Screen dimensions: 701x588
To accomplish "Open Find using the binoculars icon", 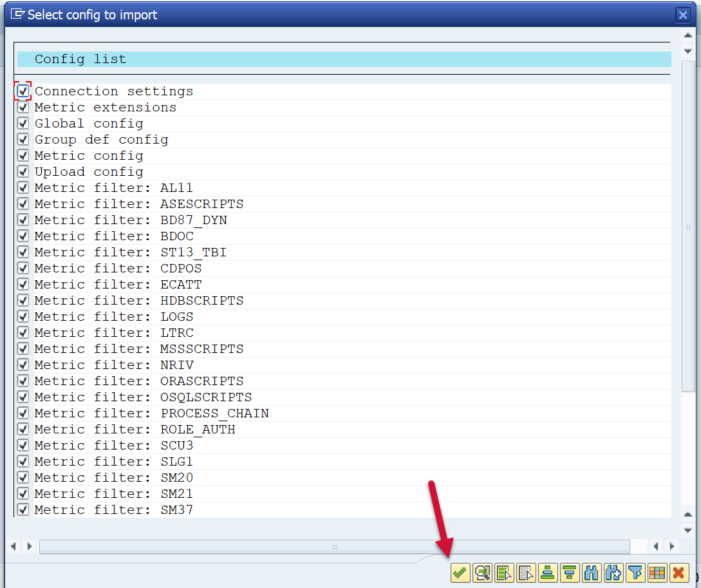I will point(592,572).
